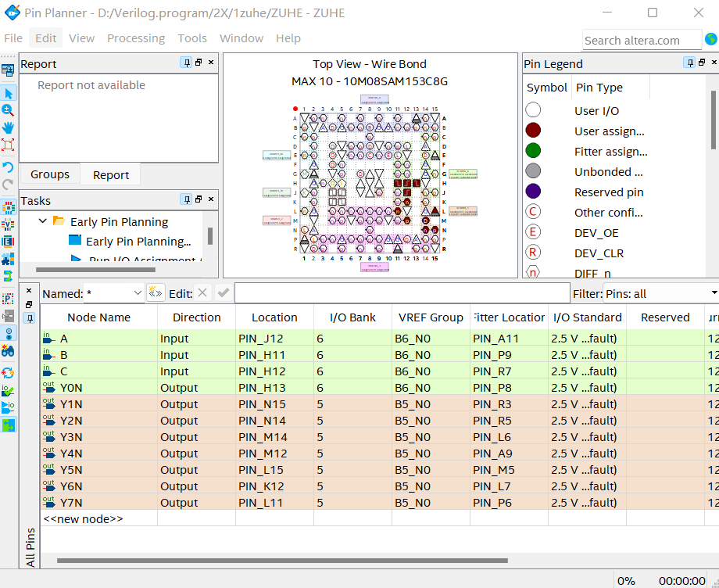Toggle the pin icon on the Report panel
The width and height of the screenshot is (719, 588).
pyautogui.click(x=185, y=63)
